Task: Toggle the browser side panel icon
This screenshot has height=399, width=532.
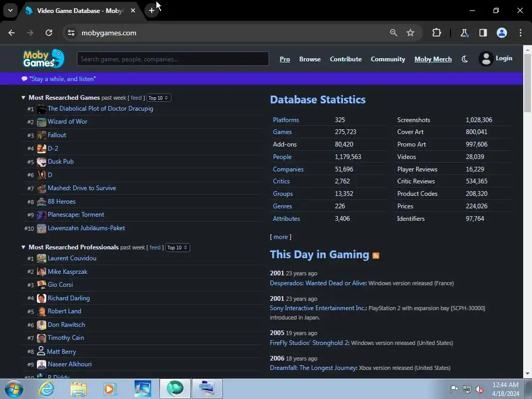Action: tap(483, 33)
